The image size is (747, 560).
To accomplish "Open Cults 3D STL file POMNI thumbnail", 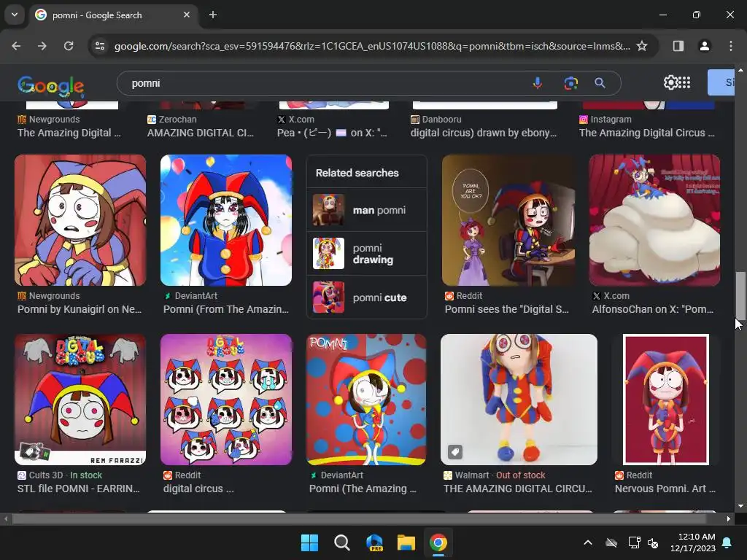I will [x=80, y=400].
